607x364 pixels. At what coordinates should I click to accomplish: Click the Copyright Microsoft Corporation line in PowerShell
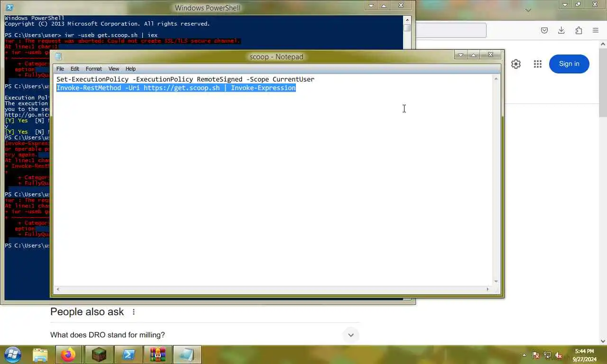coord(107,24)
